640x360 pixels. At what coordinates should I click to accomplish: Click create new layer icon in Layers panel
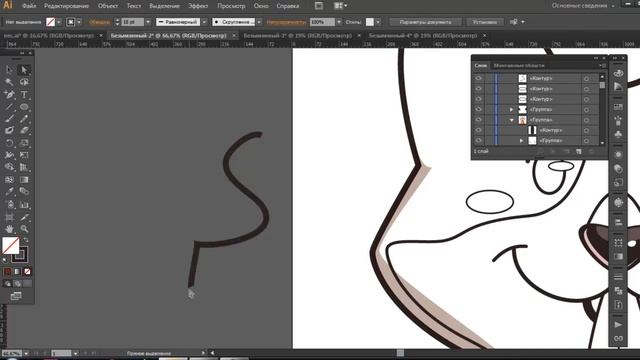[x=578, y=151]
